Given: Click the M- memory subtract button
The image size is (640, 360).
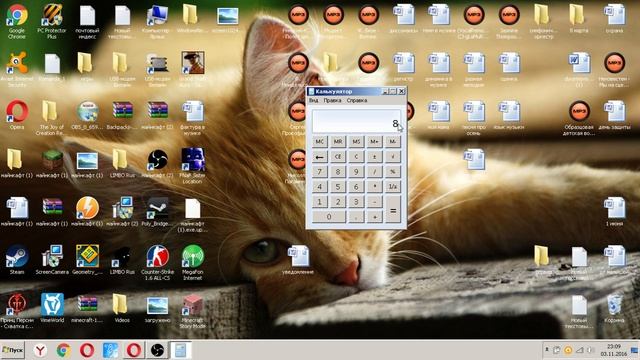Looking at the screenshot, I should tap(393, 142).
